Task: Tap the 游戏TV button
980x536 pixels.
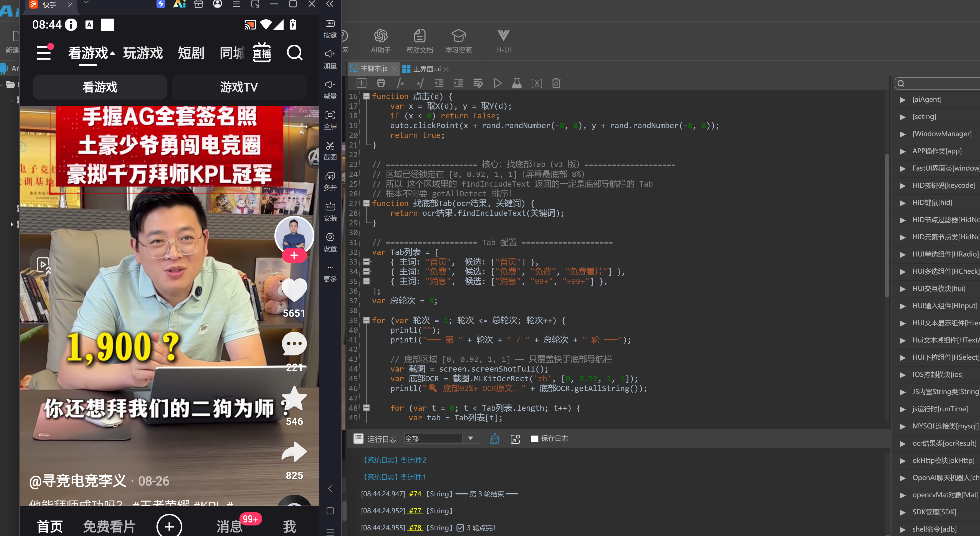Action: point(239,87)
